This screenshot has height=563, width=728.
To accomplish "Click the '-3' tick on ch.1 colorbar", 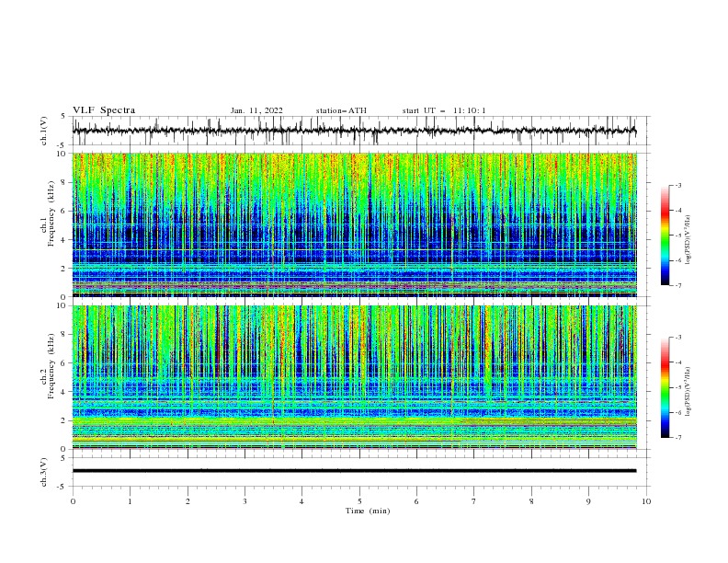I will [x=677, y=185].
